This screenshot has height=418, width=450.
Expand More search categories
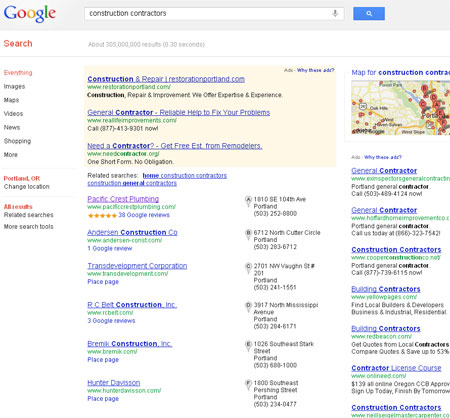(11, 155)
